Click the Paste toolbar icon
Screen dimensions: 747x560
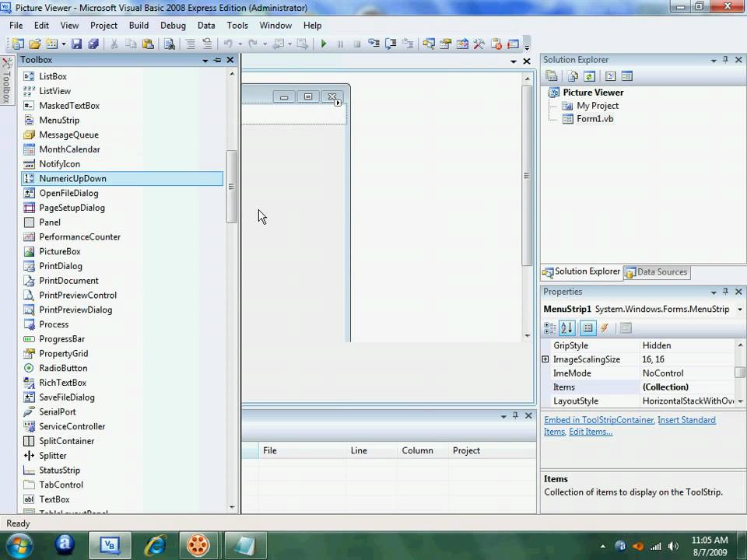148,44
